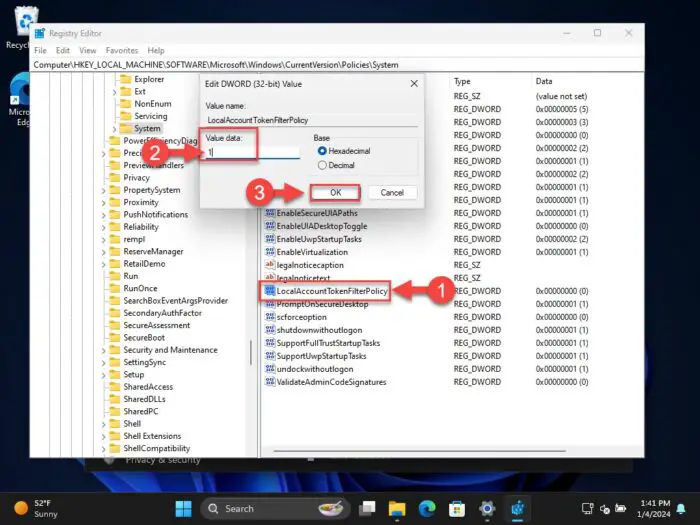Expand the Ext tree node
Viewport: 700px width, 525px height.
(x=114, y=92)
